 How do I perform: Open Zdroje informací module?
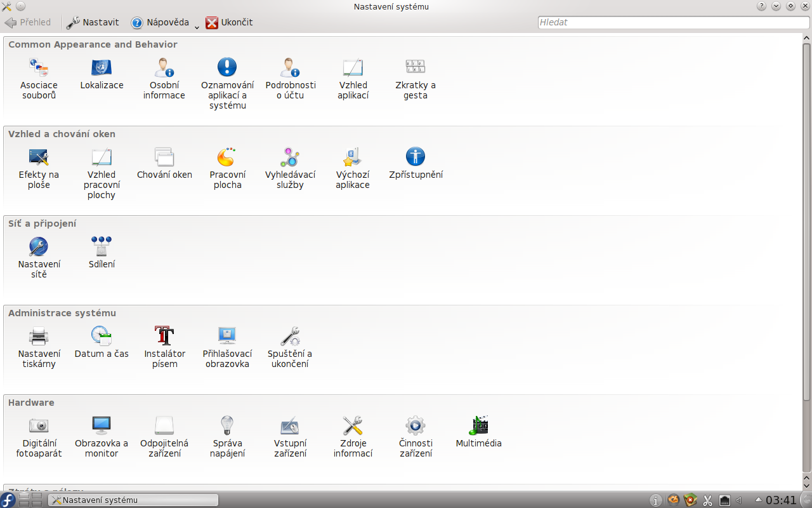pos(353,437)
